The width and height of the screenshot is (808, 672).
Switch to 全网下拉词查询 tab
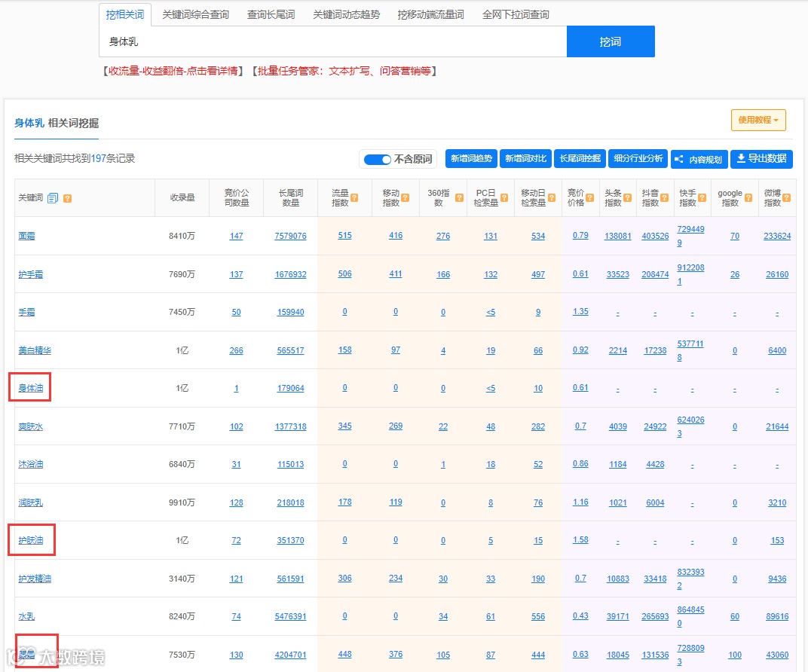click(x=516, y=14)
